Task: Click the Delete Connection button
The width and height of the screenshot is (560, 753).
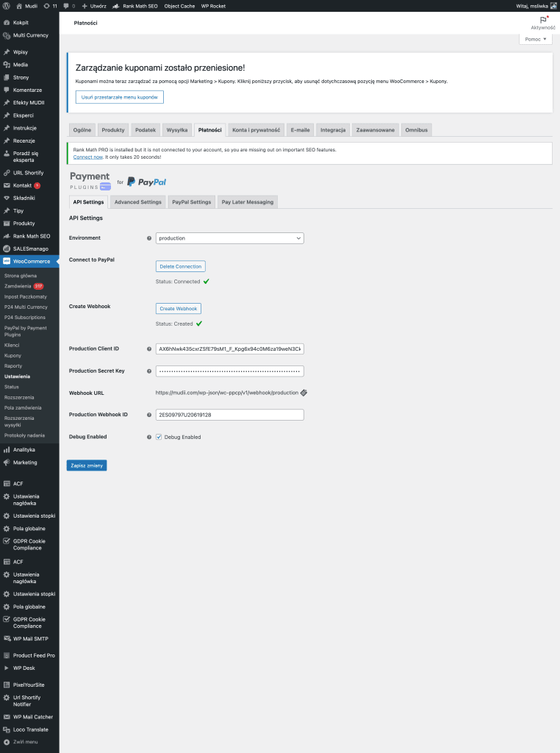Action: point(180,266)
